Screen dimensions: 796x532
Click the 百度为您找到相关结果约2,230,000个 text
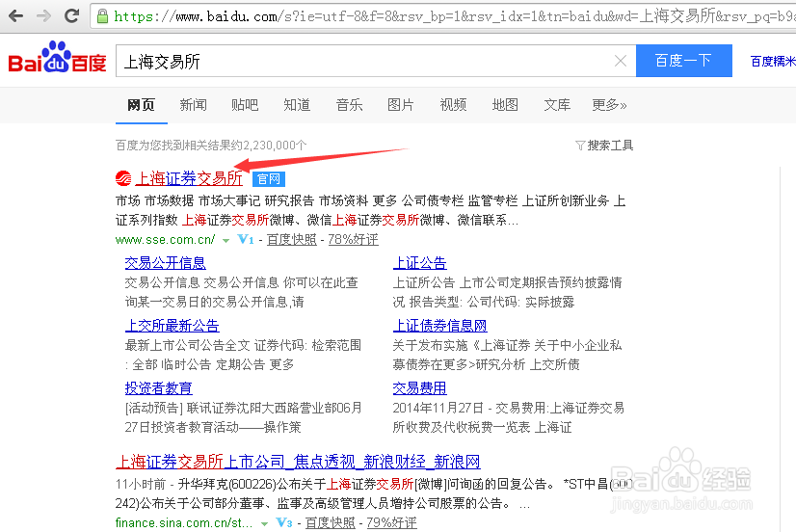coord(211,146)
